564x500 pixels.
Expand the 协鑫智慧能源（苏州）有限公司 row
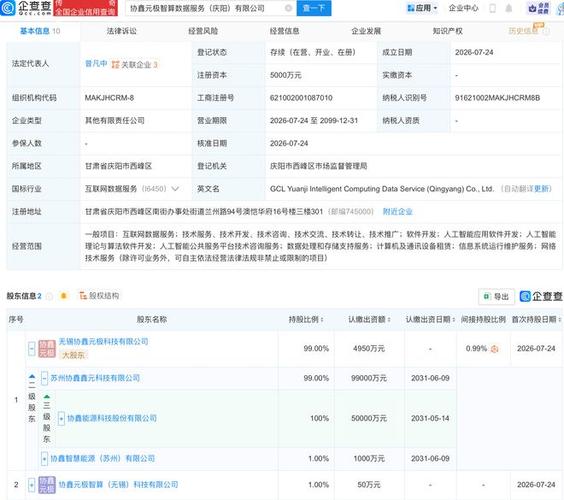pyautogui.click(x=44, y=459)
